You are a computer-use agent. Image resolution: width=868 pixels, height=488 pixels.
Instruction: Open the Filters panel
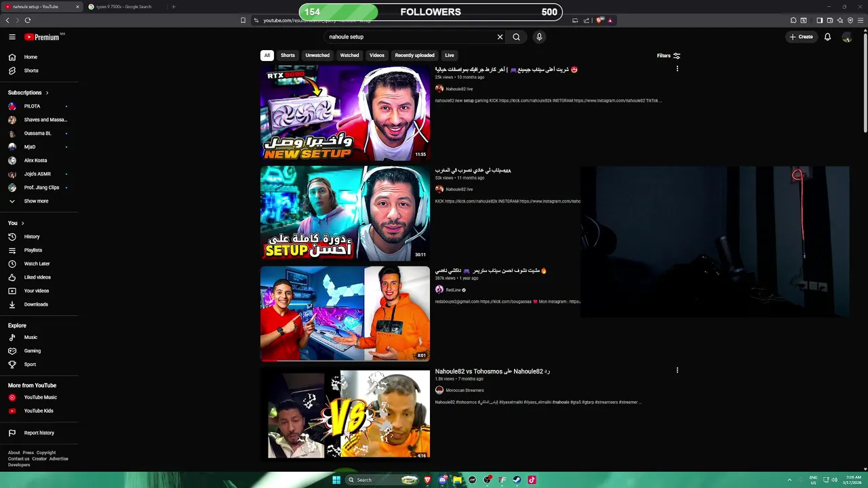668,56
